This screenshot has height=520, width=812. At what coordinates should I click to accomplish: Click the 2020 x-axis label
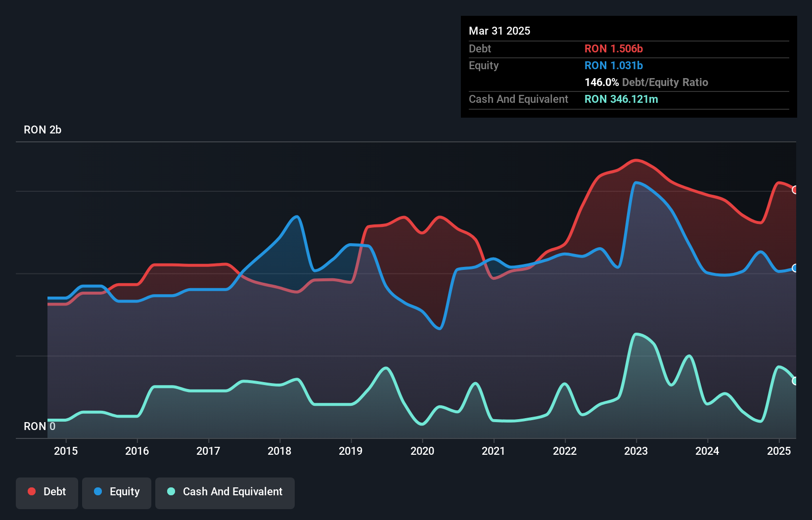point(422,451)
